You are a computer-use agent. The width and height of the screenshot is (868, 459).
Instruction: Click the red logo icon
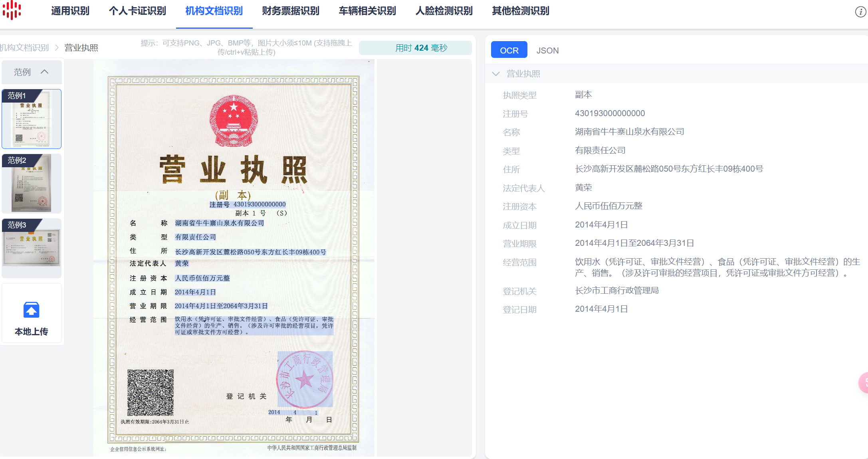(12, 10)
